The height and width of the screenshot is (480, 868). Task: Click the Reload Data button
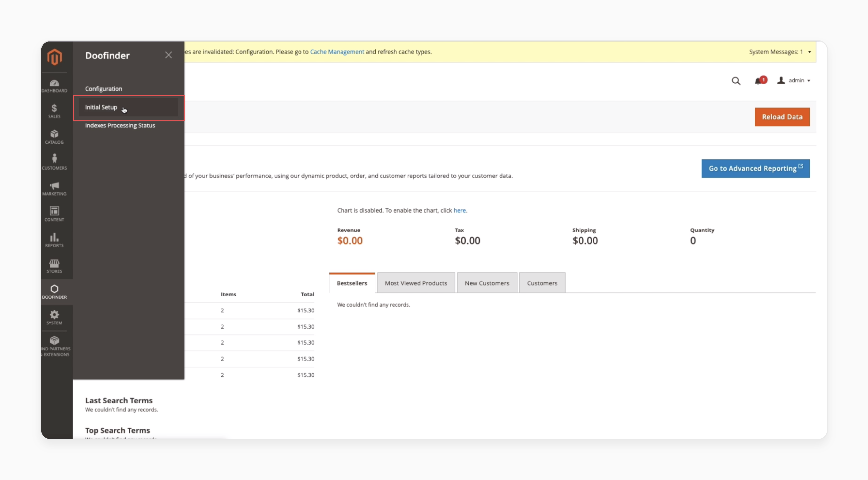coord(782,117)
